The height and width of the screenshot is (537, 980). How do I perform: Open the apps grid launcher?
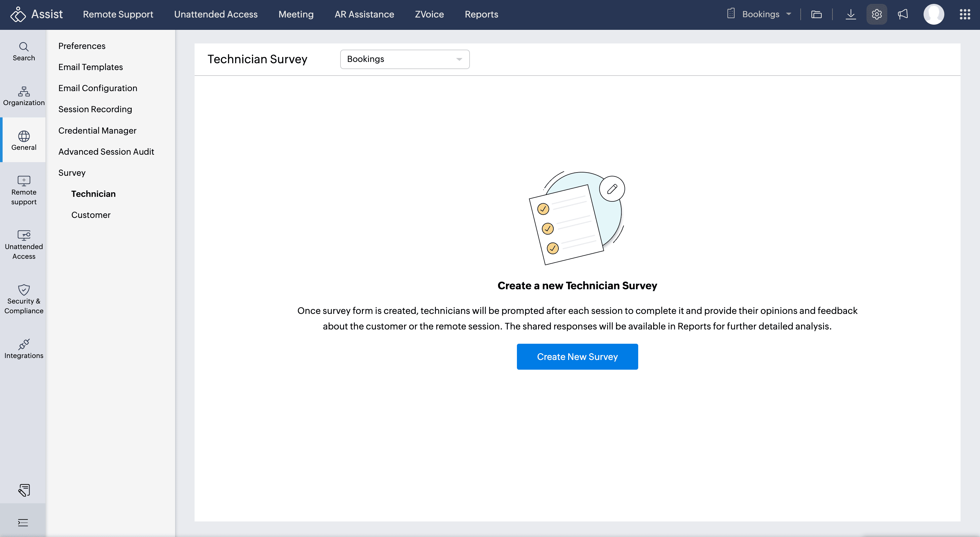(x=965, y=15)
